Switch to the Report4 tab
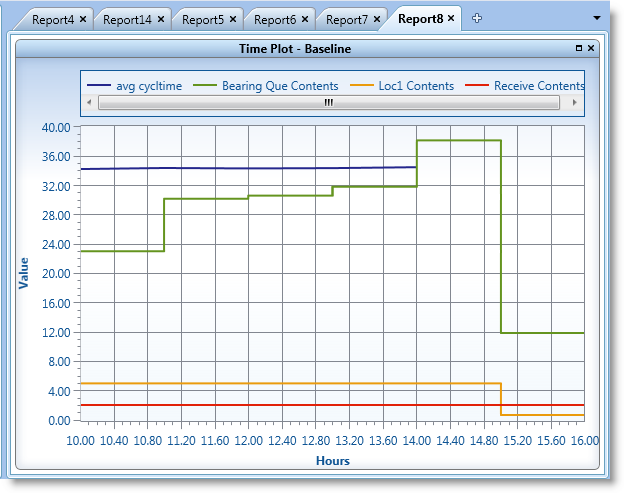The image size is (624, 493). 53,19
